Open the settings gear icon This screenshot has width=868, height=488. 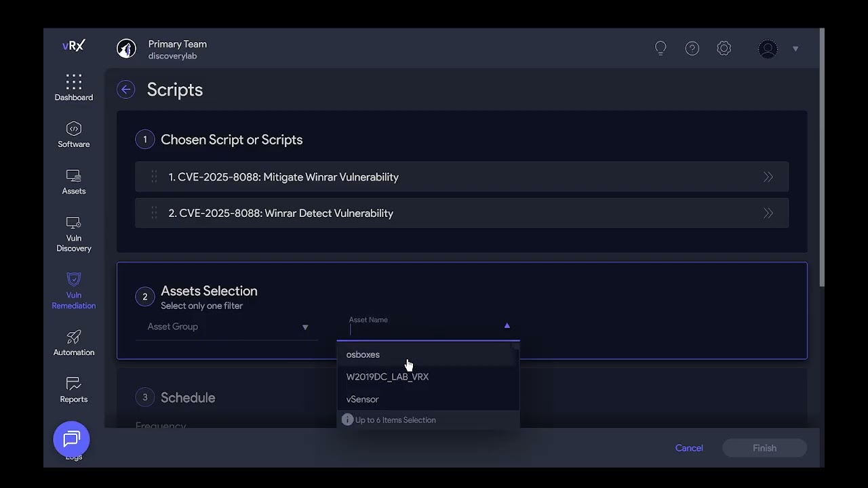coord(724,48)
